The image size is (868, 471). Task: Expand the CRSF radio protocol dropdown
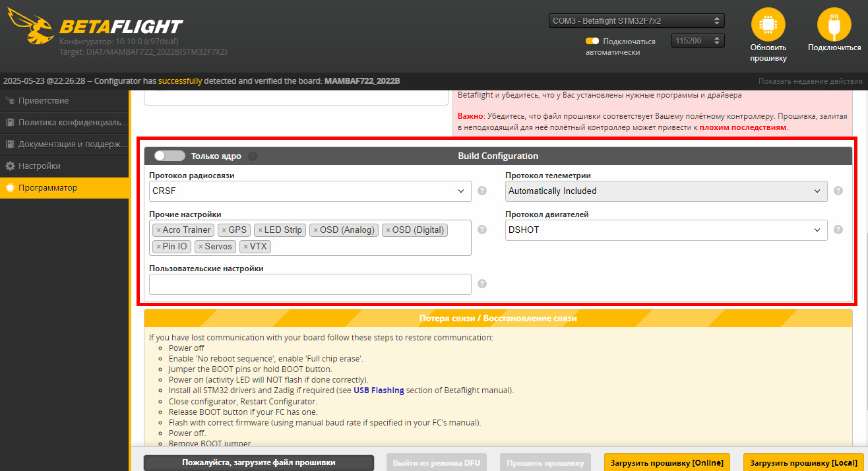click(311, 191)
